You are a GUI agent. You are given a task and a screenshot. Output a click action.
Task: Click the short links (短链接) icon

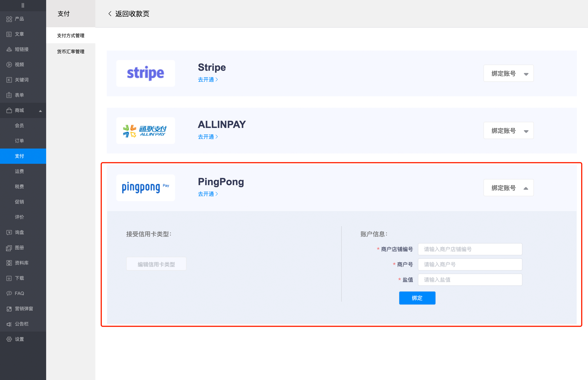pos(9,49)
